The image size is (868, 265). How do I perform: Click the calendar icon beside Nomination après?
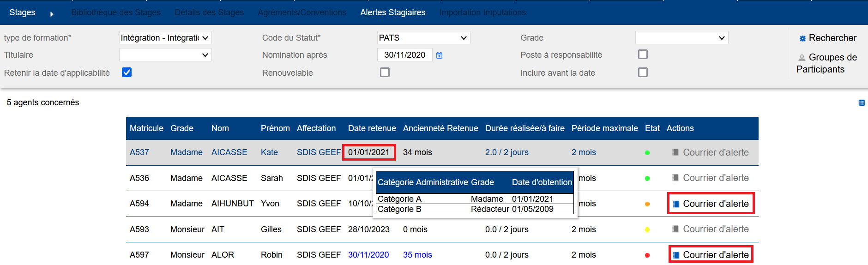pos(439,55)
